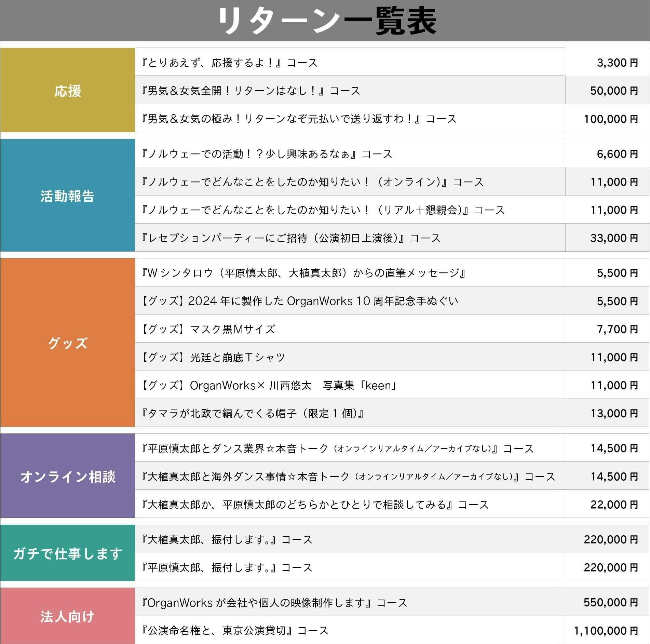The height and width of the screenshot is (644, 650).
Task: Click the ガチで仕事します green cell
Action: point(68,553)
